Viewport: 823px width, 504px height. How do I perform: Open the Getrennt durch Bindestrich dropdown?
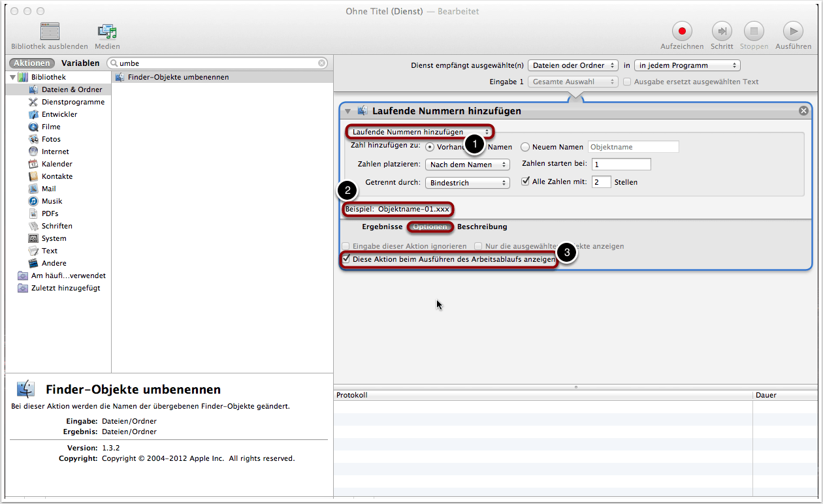(x=467, y=183)
